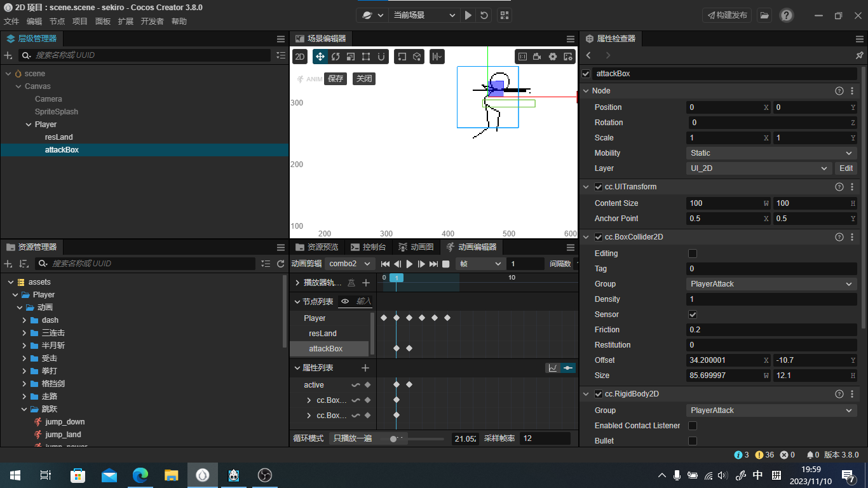Image resolution: width=868 pixels, height=488 pixels.
Task: Open the 文件 menu
Action: pyautogui.click(x=11, y=22)
